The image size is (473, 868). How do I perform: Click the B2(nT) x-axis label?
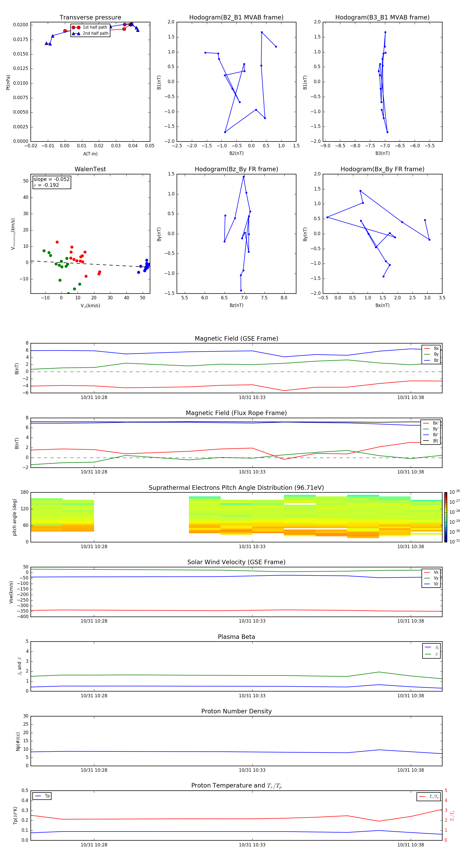[x=236, y=153]
